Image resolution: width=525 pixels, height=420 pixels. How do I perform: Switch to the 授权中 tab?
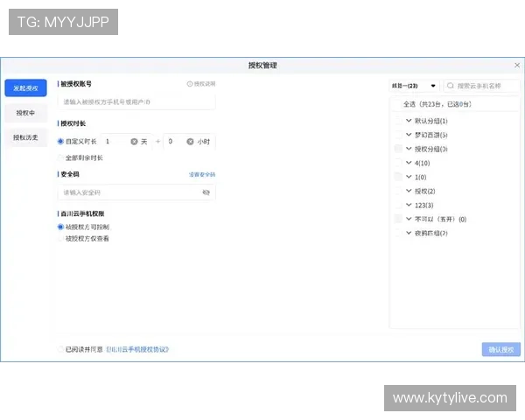[x=25, y=113]
